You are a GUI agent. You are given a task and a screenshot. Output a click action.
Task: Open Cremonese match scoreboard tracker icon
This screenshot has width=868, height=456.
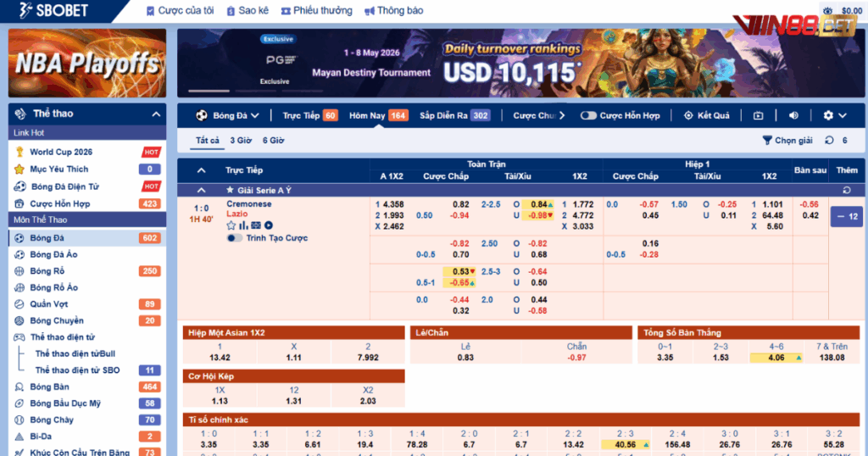click(x=256, y=225)
